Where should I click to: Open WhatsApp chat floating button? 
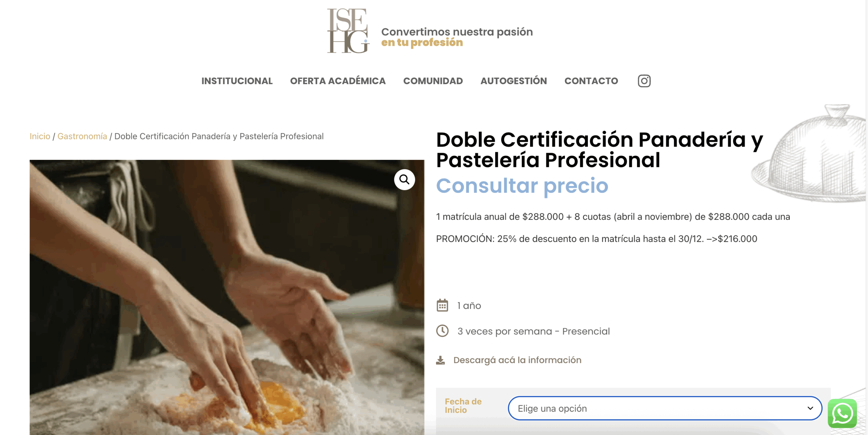point(842,413)
